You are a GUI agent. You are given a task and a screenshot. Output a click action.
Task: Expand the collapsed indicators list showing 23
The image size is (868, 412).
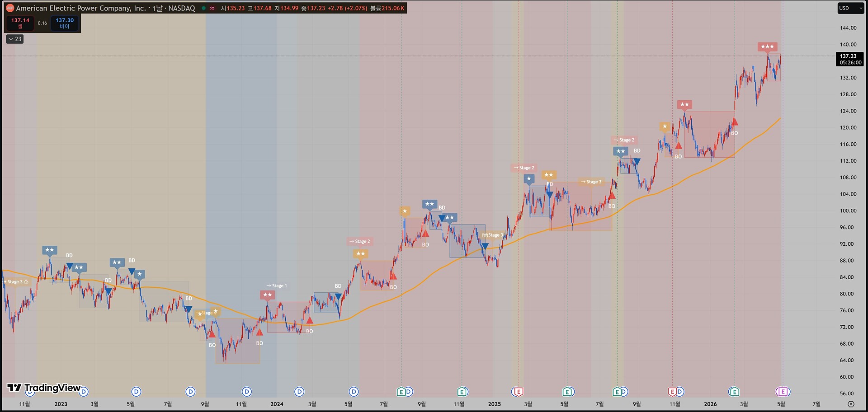coord(15,39)
